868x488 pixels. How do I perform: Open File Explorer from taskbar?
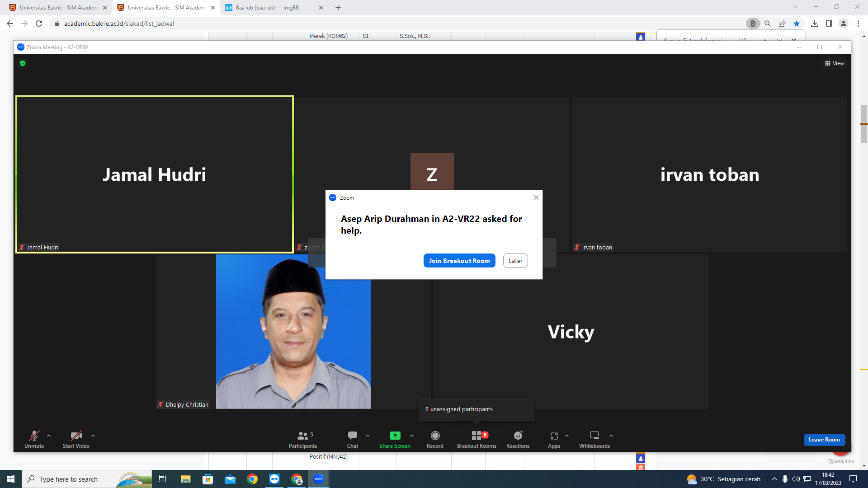point(185,479)
